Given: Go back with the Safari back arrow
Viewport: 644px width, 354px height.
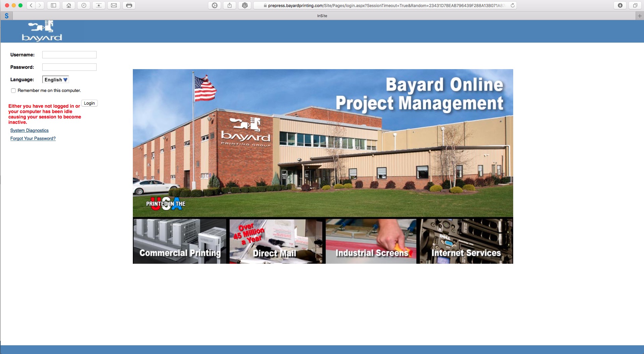Looking at the screenshot, I should (31, 5).
